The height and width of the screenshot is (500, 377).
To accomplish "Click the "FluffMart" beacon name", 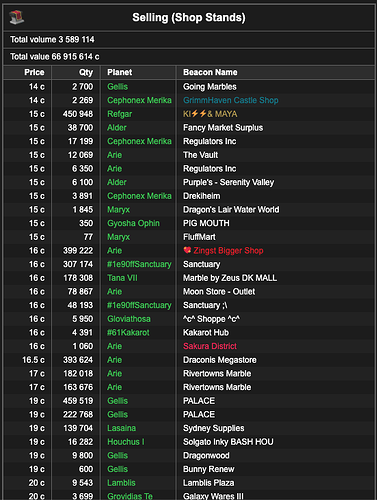I will 199,237.
